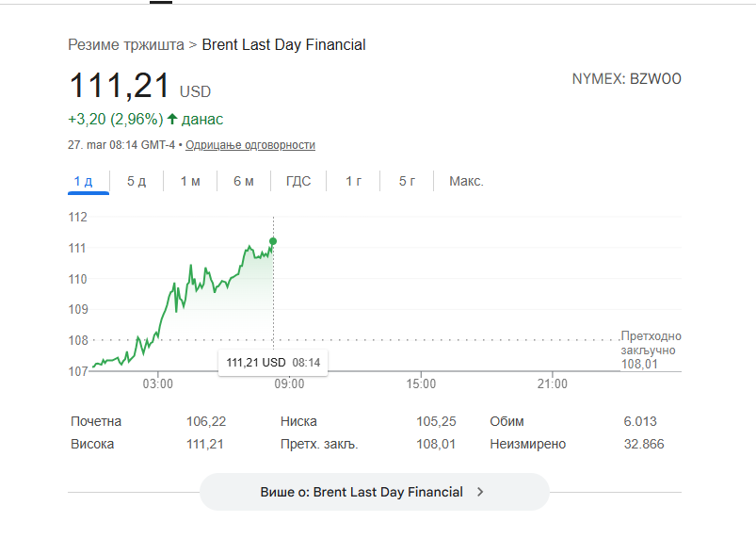Click the 112 price axis label
Viewport: 756px width, 538px height.
click(77, 217)
